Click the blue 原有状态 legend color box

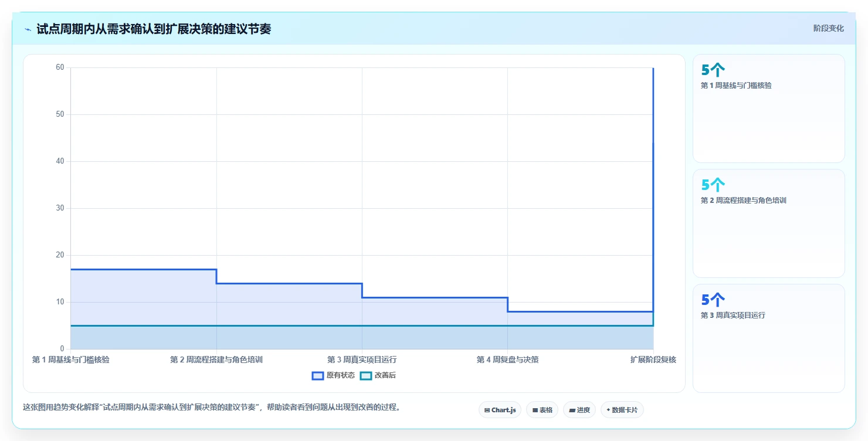(x=318, y=375)
